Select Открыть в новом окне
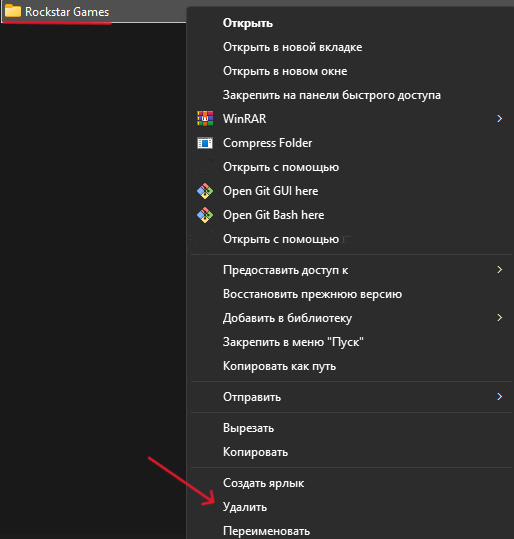The height and width of the screenshot is (539, 514). click(x=285, y=71)
